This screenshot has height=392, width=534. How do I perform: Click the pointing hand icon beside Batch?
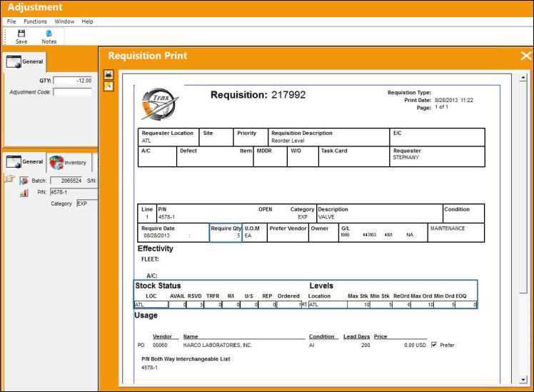coord(10,179)
